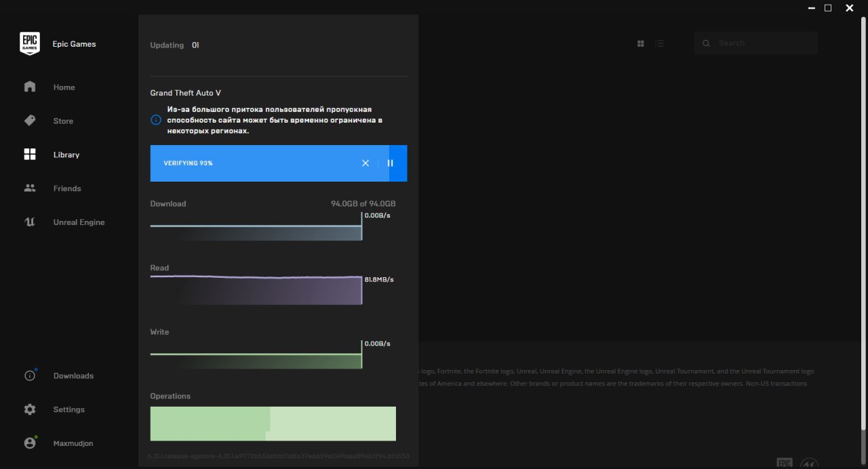Image resolution: width=868 pixels, height=469 pixels.
Task: Maximize the Epic Games launcher window
Action: click(828, 8)
